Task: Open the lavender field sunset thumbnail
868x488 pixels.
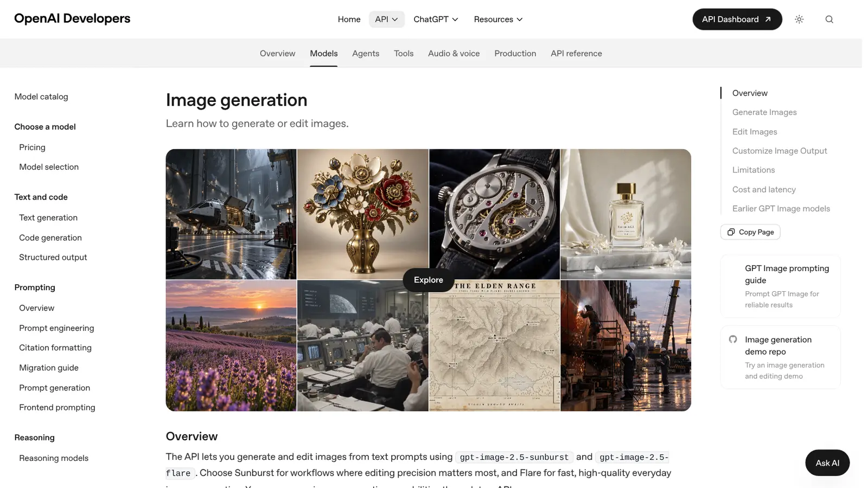Action: (x=231, y=346)
